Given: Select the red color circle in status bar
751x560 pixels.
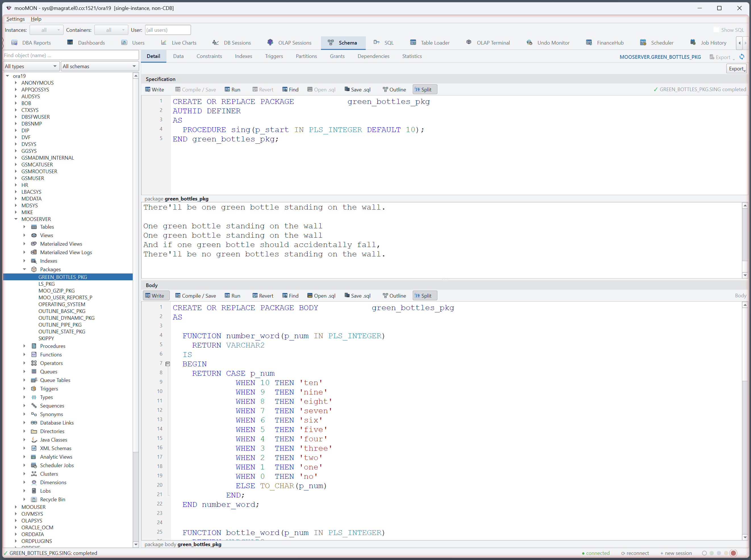Looking at the screenshot, I should 733,553.
